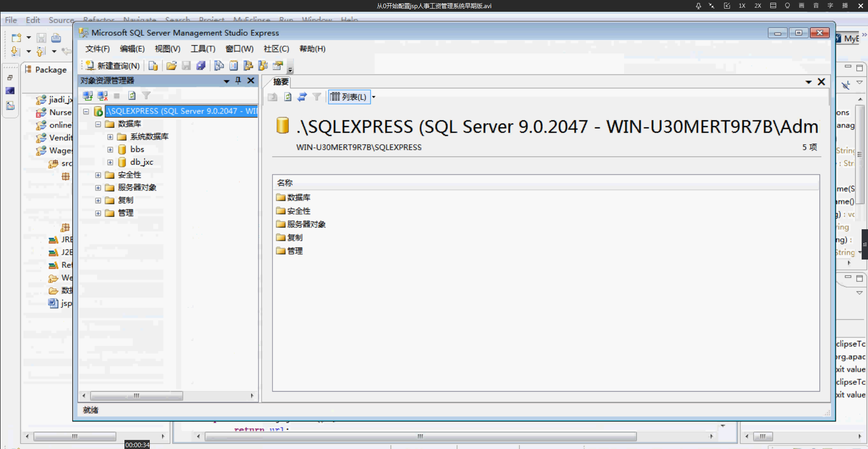Open the 摘要 tab list dropdown arrow
The image size is (868, 449).
(808, 82)
